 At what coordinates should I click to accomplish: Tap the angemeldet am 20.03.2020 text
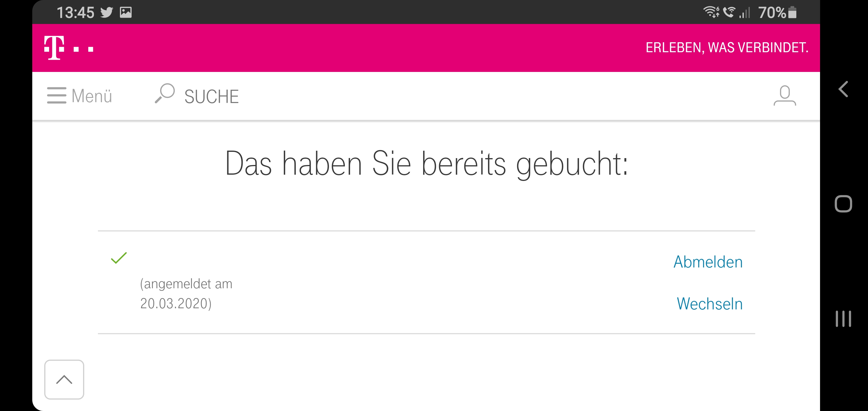pos(186,293)
